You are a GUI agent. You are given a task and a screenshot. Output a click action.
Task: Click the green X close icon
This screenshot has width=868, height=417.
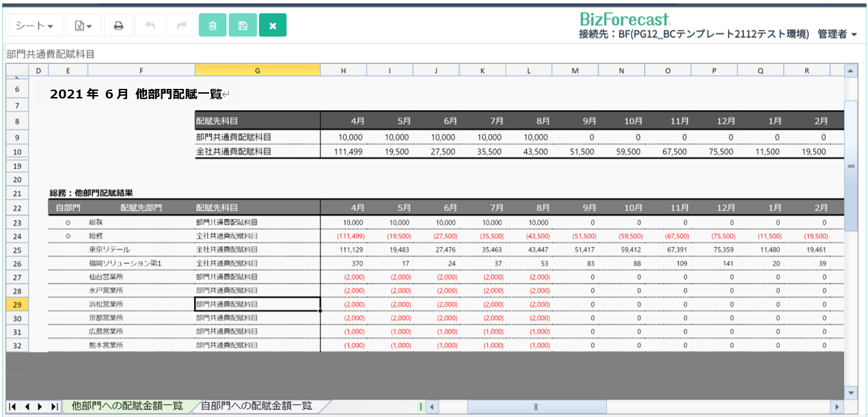(273, 26)
